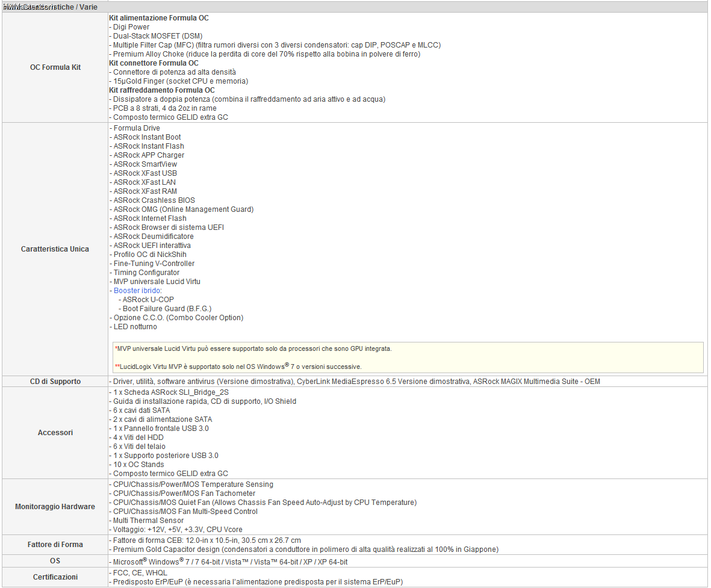Select the "FCC, CE, WHQL" line
The height and width of the screenshot is (588, 711).
click(x=138, y=573)
